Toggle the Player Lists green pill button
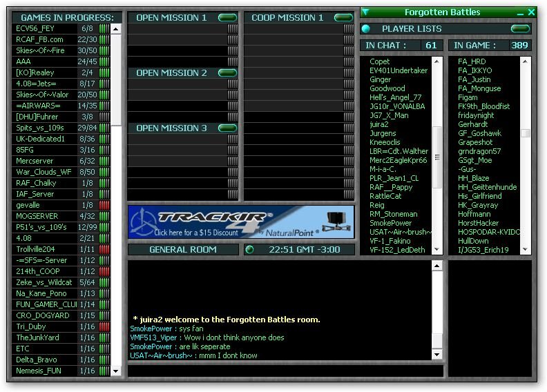The height and width of the screenshot is (392, 547). coord(520,29)
